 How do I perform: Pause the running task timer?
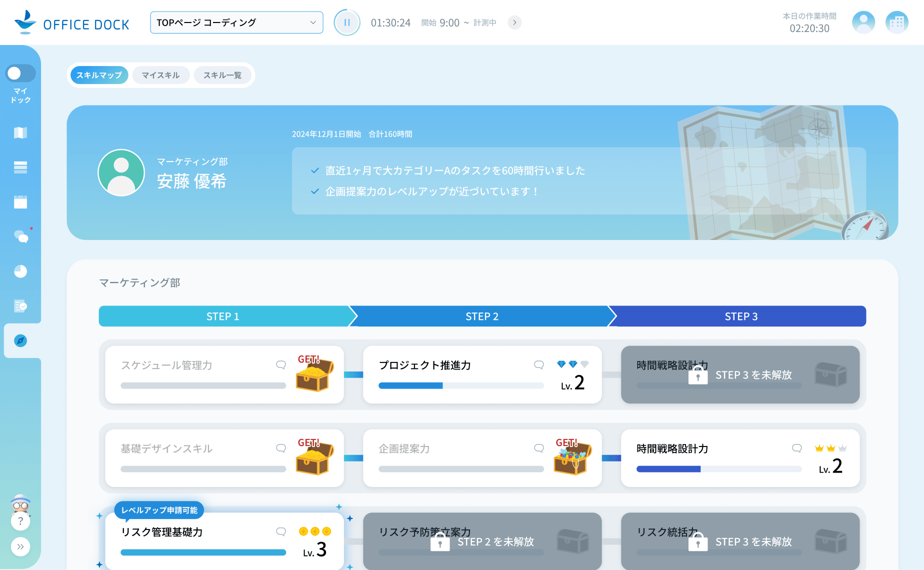[x=346, y=22]
